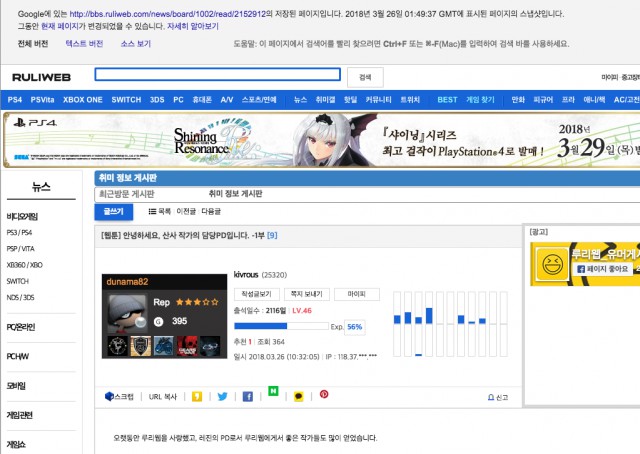Click the last dark badge in gamer card
This screenshot has height=454, width=640.
[210, 346]
